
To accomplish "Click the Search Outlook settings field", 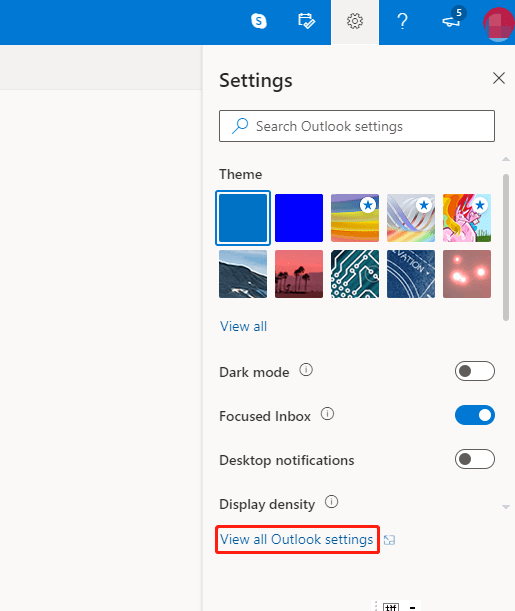I will click(357, 126).
